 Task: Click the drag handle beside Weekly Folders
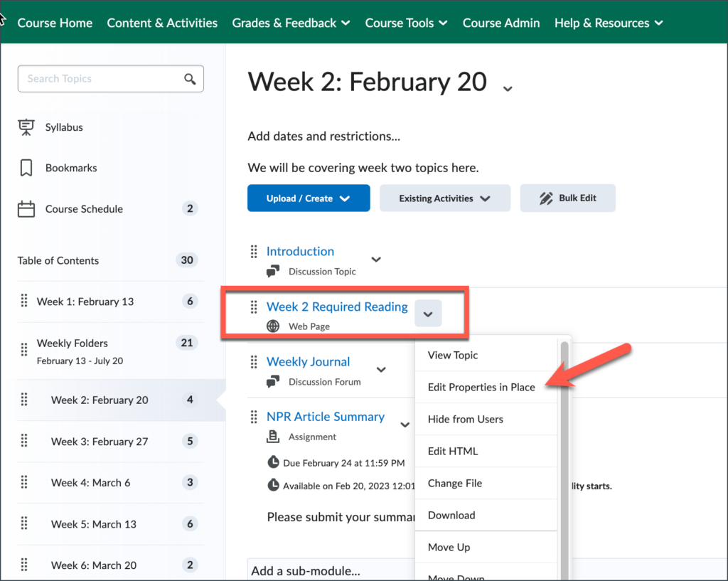pos(24,349)
